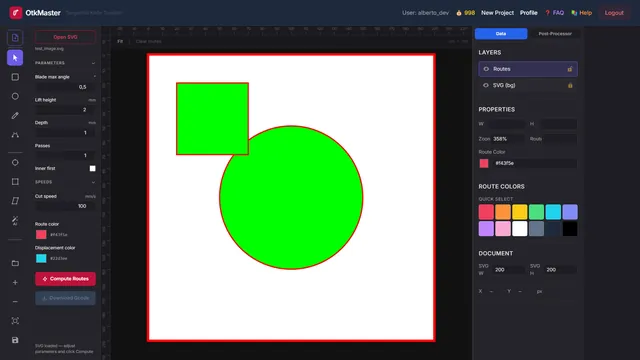Click the Compute Routes button
This screenshot has height=360, width=640.
65,279
